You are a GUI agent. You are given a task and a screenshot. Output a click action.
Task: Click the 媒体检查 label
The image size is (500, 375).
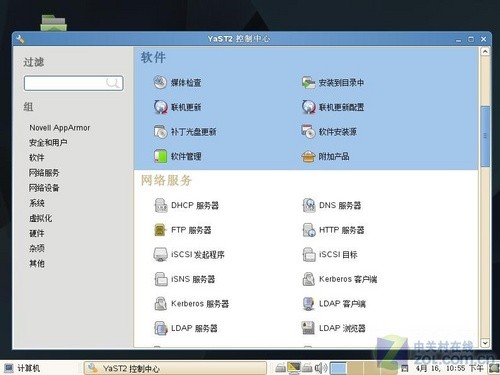tap(186, 83)
